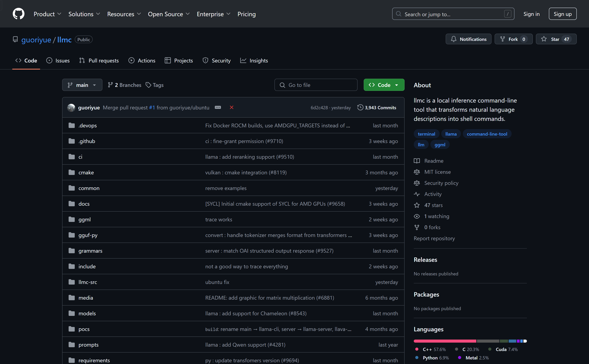Expand the Resources menu
Screen dimensions: 589x364
click(x=124, y=14)
